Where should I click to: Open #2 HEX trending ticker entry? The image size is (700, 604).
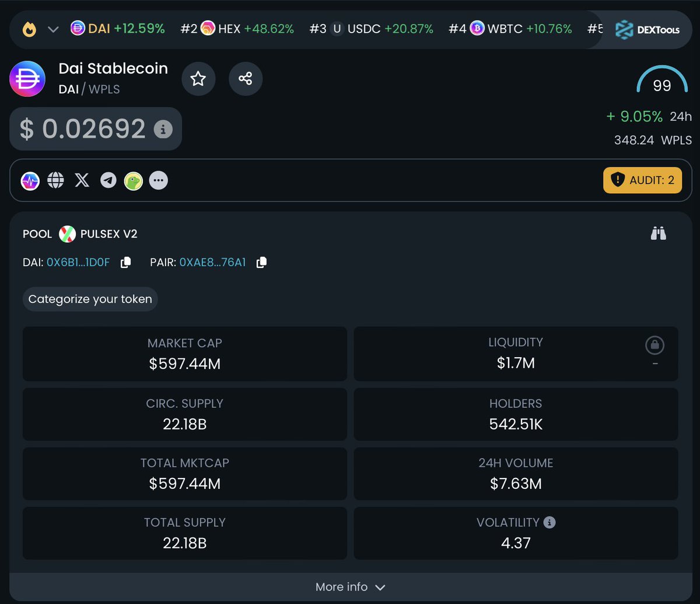click(x=237, y=28)
